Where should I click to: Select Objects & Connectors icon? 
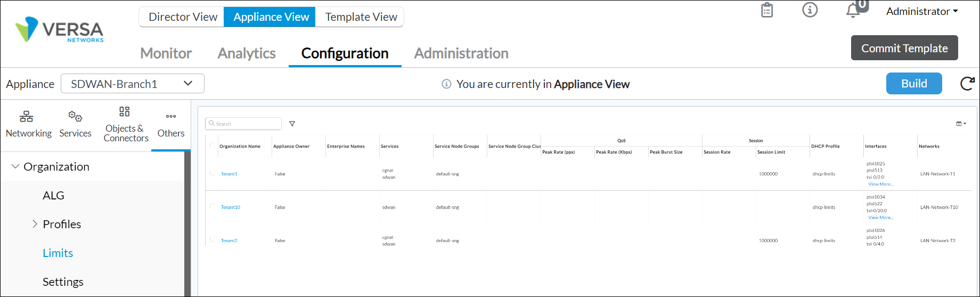125,111
